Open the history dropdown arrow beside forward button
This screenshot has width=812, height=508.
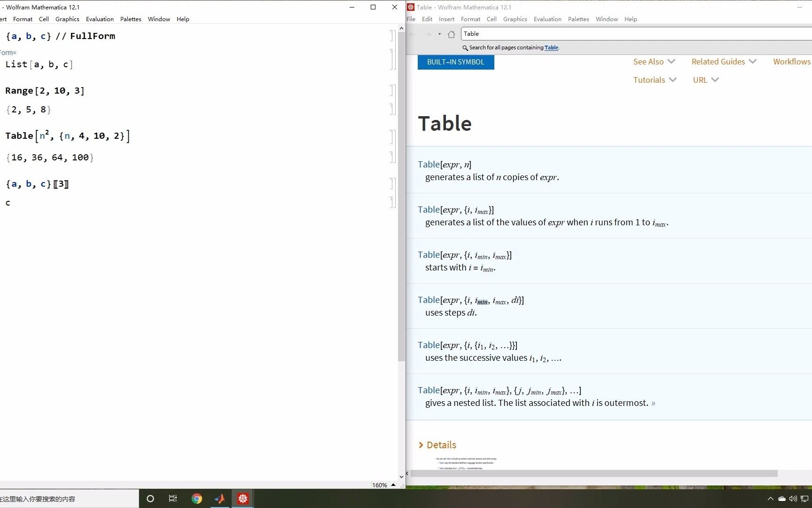(x=439, y=34)
